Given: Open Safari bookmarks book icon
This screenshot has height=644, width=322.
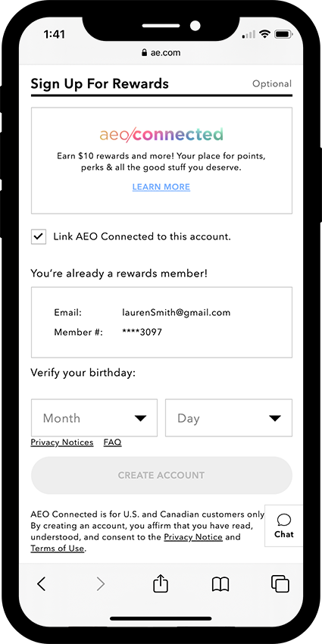Looking at the screenshot, I should click(220, 584).
